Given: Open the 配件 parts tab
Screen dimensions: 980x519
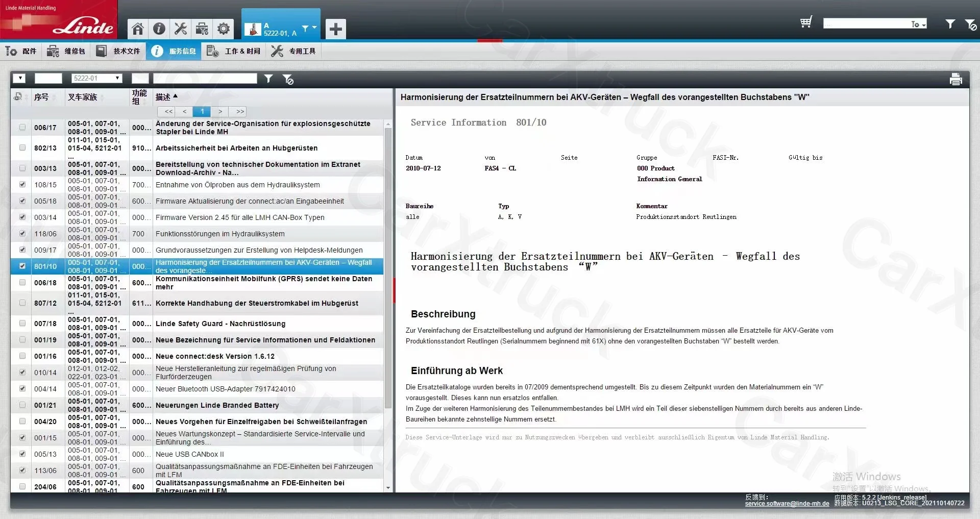Looking at the screenshot, I should coord(21,51).
